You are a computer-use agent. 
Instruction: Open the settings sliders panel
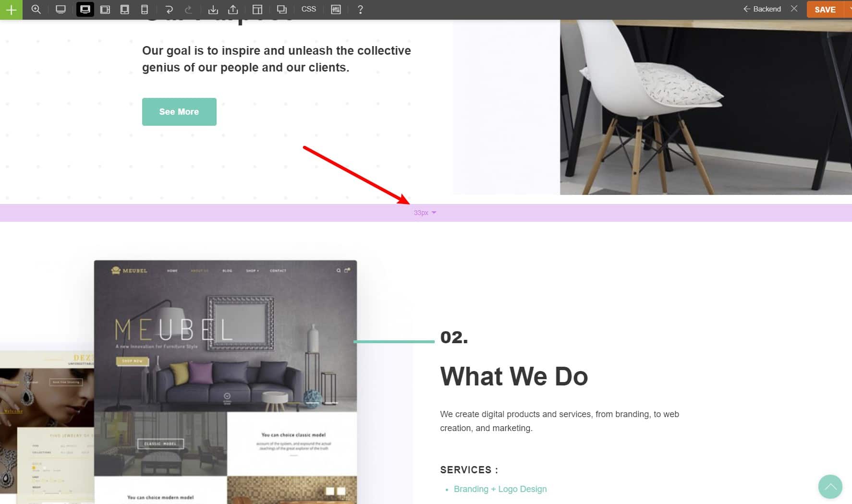pos(336,9)
